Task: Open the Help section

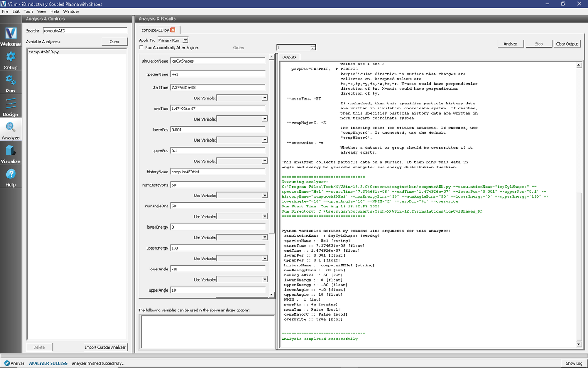Action: point(11,178)
